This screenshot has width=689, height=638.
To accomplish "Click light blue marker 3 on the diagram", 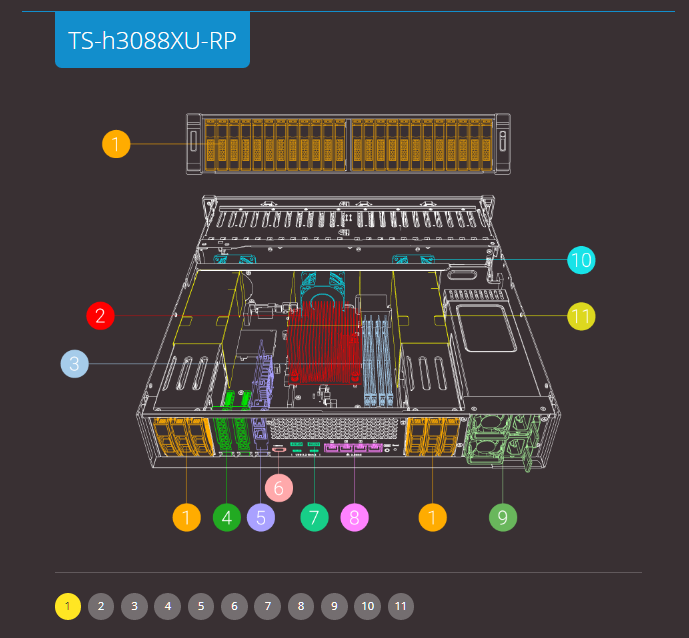I will pos(74,364).
